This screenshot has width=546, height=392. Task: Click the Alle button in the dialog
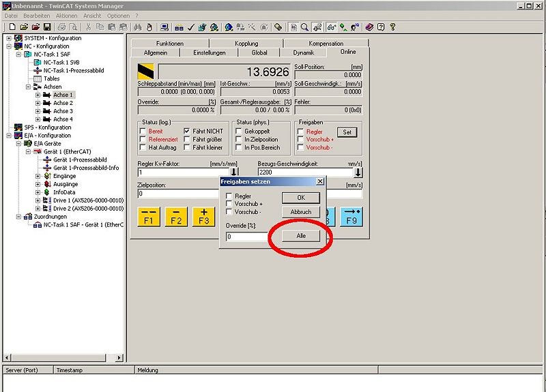301,236
